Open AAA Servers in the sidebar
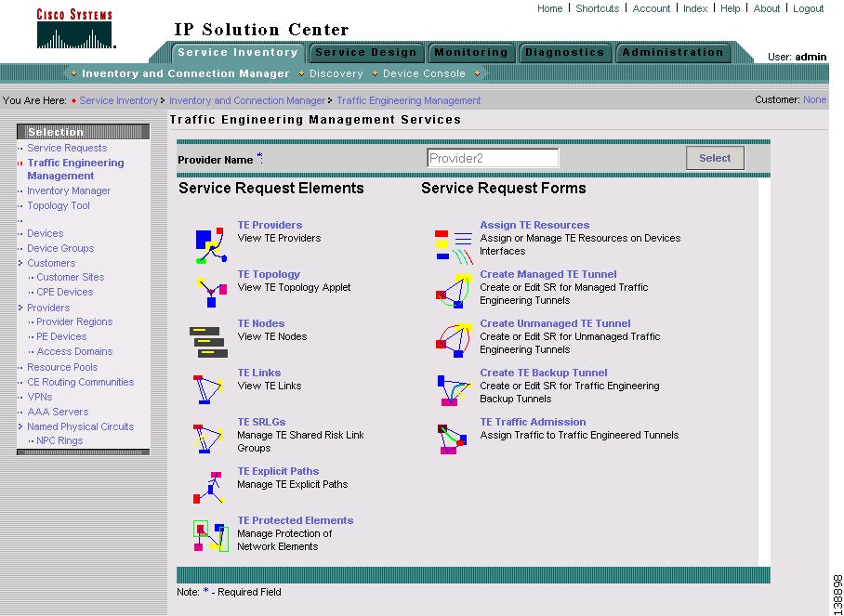 [x=58, y=412]
